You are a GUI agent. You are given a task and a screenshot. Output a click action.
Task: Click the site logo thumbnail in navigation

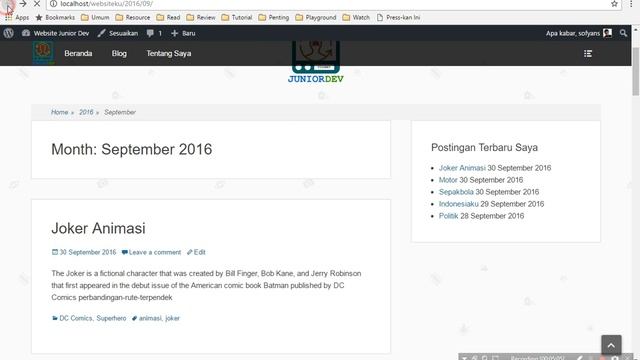[x=43, y=53]
